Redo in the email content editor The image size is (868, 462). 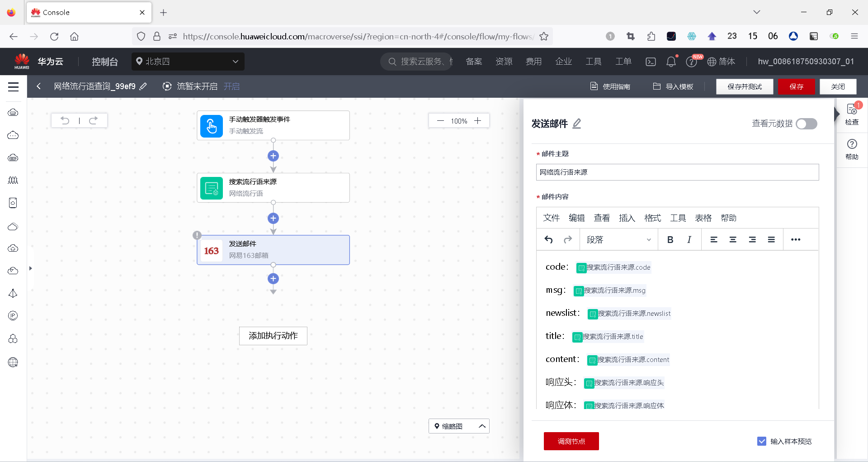click(568, 240)
